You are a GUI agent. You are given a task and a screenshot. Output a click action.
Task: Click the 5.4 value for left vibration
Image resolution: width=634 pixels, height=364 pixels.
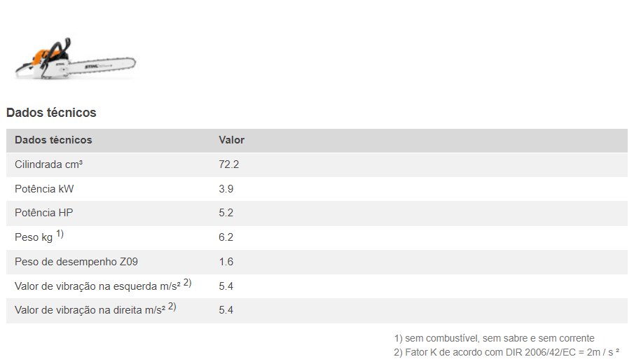pos(226,286)
